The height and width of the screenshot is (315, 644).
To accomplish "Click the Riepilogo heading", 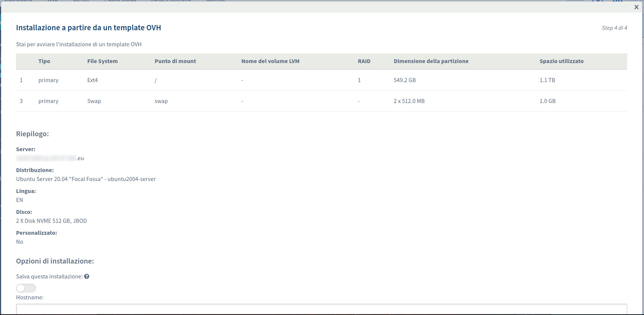I will point(32,134).
